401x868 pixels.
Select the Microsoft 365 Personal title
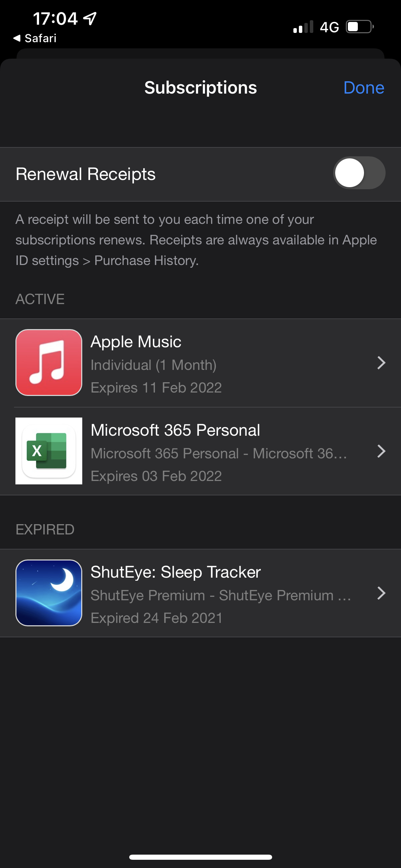click(x=175, y=430)
